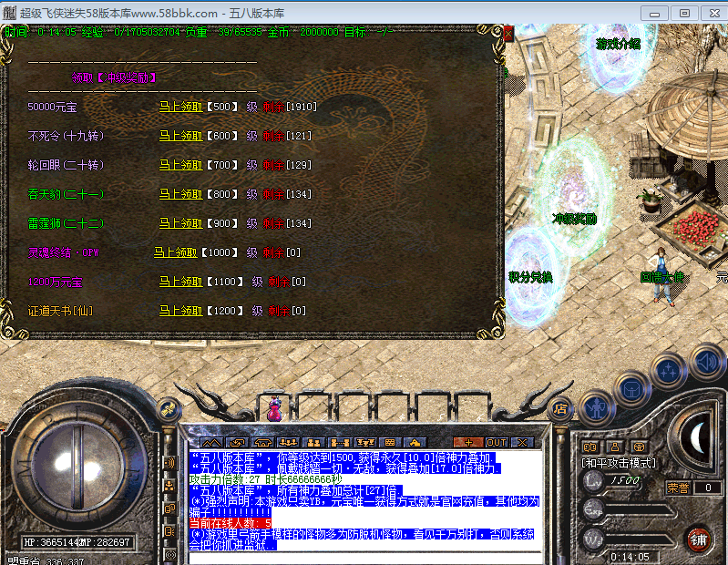Viewport: 728px width, 565px height.
Task: Click the Exp experience bar
Action: click(638, 510)
